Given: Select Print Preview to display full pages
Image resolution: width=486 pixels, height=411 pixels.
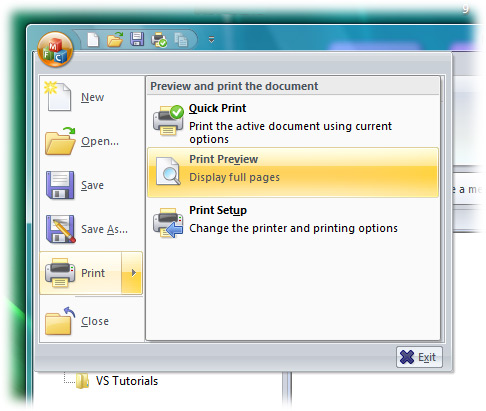Looking at the screenshot, I should 293,172.
